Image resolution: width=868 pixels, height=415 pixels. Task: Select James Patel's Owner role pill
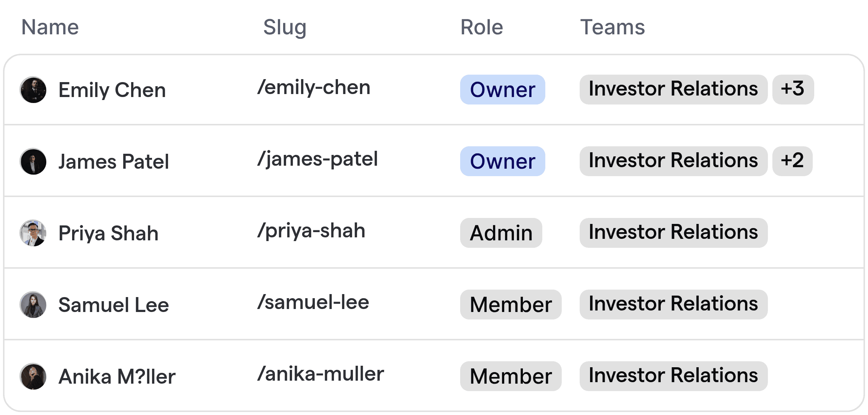[x=502, y=161]
